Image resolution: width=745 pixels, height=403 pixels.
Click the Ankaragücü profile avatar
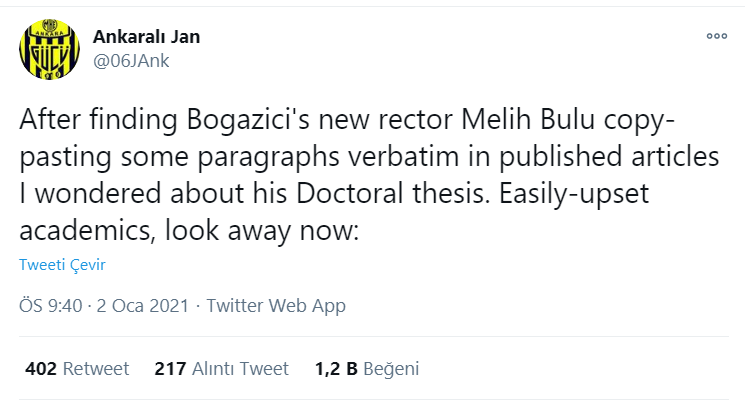pyautogui.click(x=49, y=49)
